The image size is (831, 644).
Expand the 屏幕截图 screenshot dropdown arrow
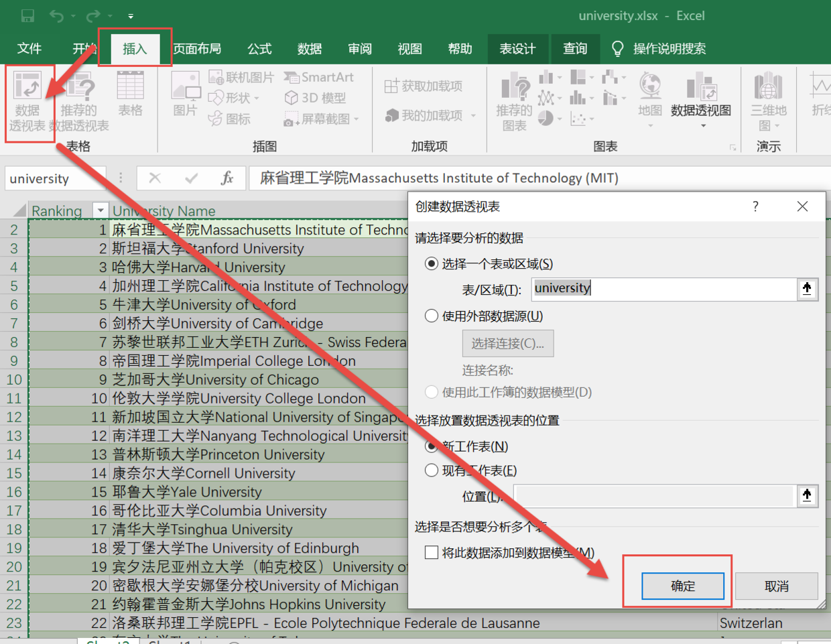pyautogui.click(x=357, y=119)
